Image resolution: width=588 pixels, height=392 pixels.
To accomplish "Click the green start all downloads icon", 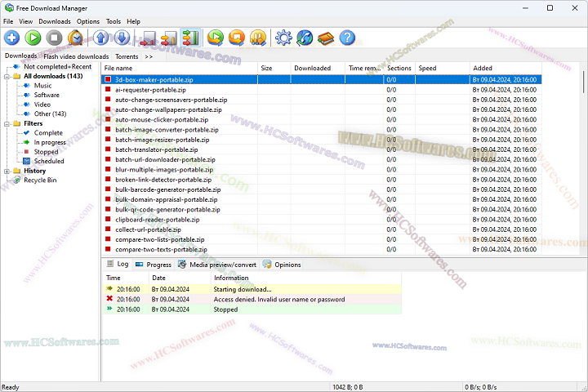I will pyautogui.click(x=216, y=38).
